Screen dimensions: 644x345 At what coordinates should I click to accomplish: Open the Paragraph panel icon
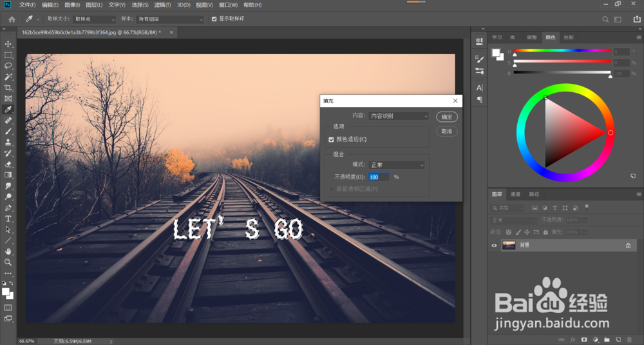coord(479,99)
